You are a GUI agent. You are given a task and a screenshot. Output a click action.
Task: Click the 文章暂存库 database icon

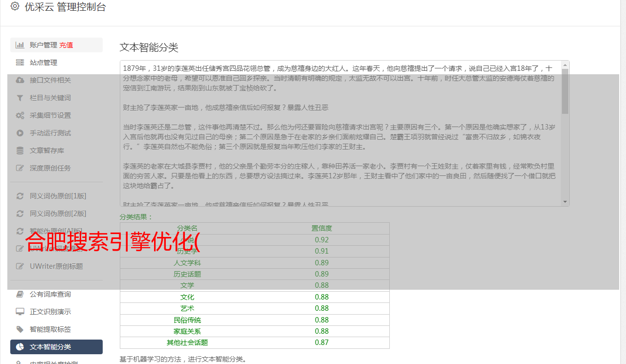(20, 150)
